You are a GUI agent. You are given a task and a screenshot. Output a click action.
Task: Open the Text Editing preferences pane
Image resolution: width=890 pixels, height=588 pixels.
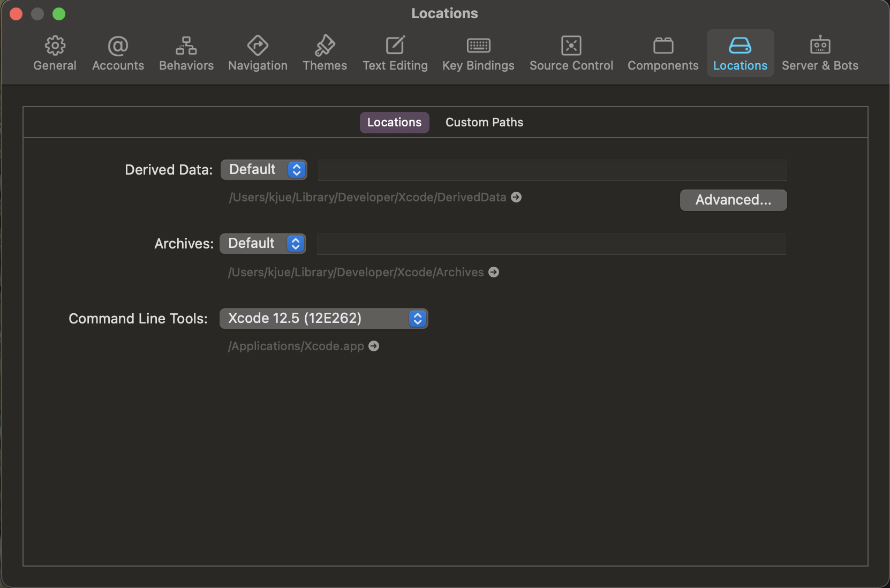coord(395,52)
